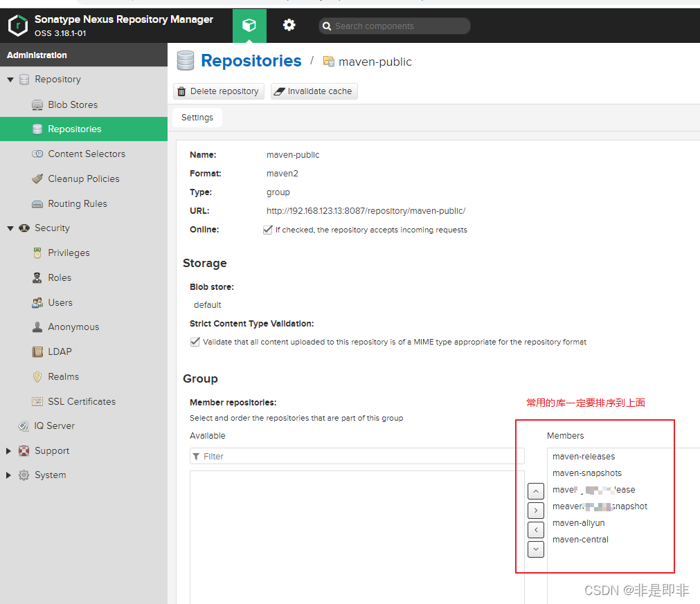Move selected member up with up-arrow button

pos(536,491)
